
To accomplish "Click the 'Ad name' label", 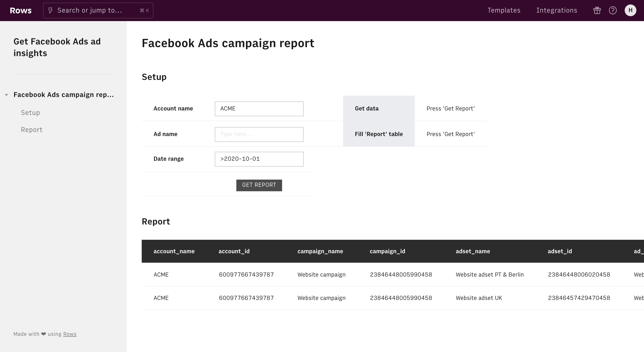I will [x=165, y=134].
